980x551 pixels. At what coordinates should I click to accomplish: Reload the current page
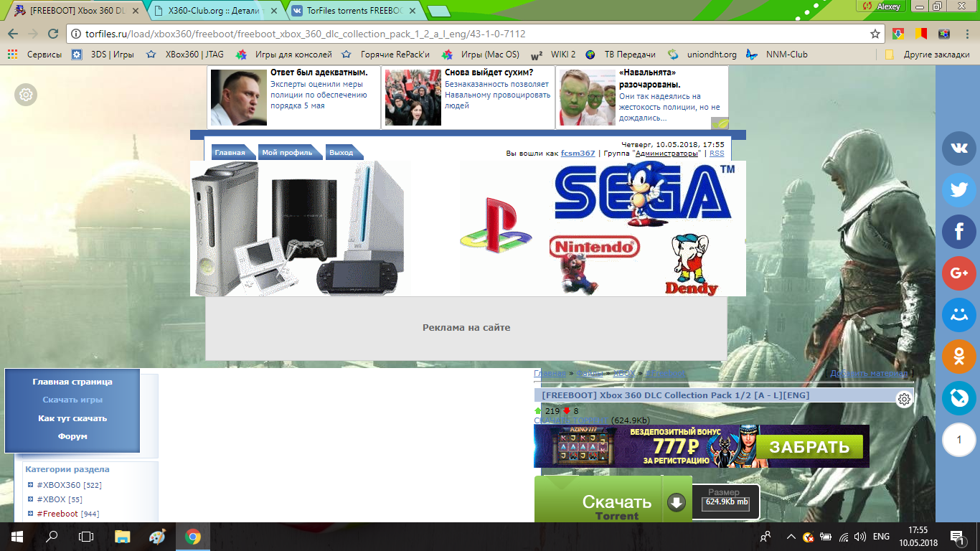tap(52, 34)
